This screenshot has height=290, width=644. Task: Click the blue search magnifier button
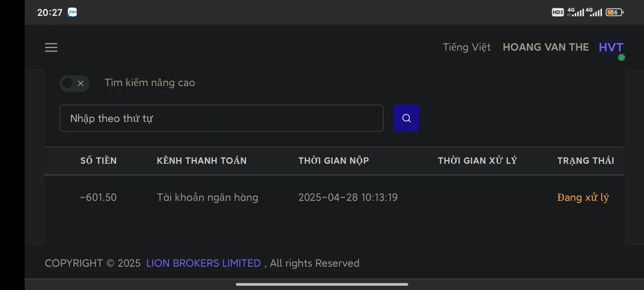tap(406, 118)
